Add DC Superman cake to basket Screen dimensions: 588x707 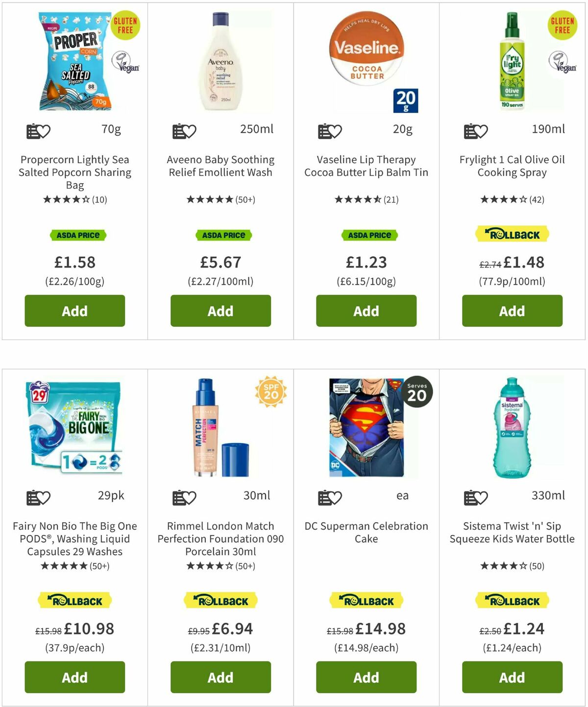point(366,677)
